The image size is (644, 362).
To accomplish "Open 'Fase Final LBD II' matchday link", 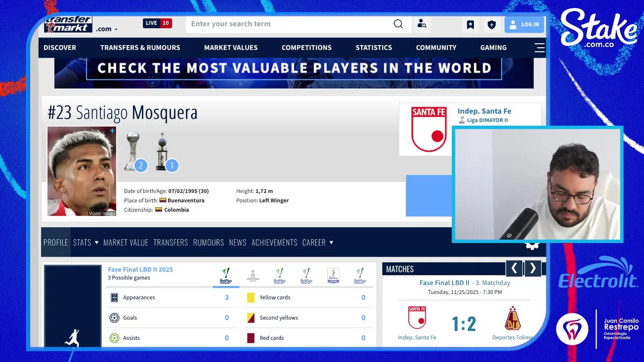I will [x=444, y=283].
